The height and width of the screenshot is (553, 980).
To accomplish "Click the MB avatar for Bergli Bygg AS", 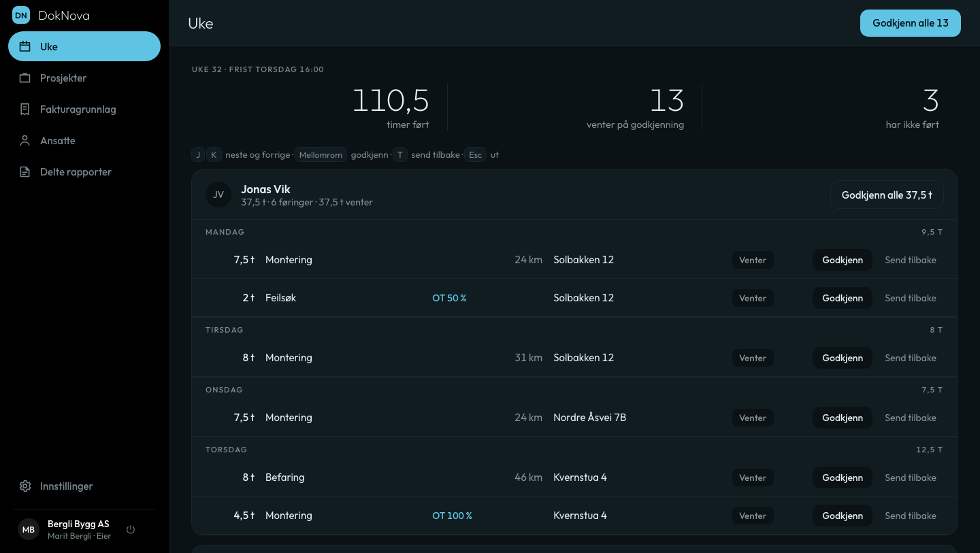I will coord(29,529).
